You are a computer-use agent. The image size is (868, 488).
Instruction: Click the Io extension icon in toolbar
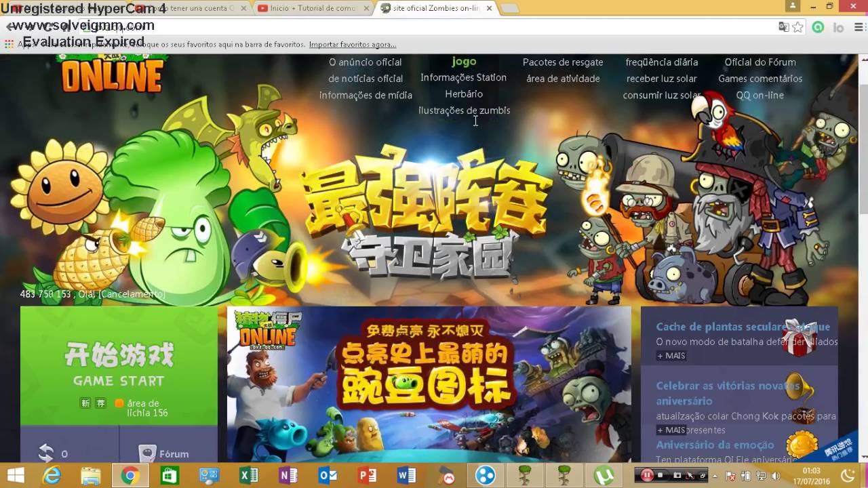(x=838, y=27)
